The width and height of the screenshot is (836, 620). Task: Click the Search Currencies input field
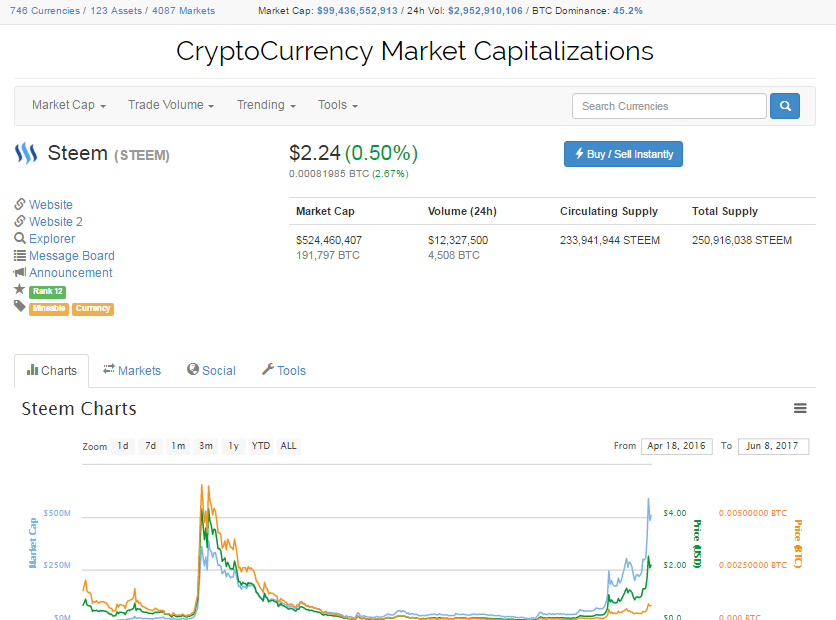(x=669, y=106)
